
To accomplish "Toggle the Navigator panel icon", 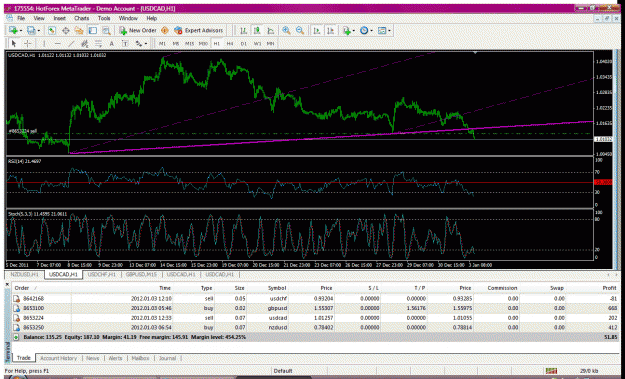I will [79, 30].
